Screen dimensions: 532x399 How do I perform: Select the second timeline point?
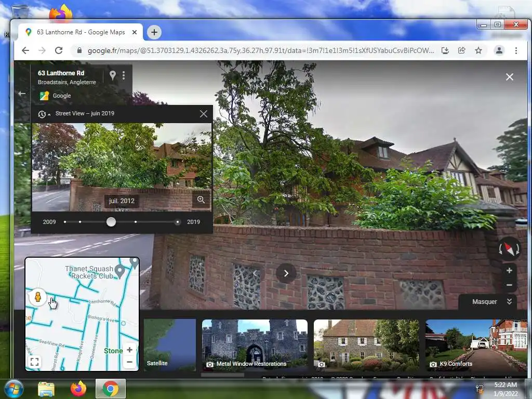click(x=80, y=222)
